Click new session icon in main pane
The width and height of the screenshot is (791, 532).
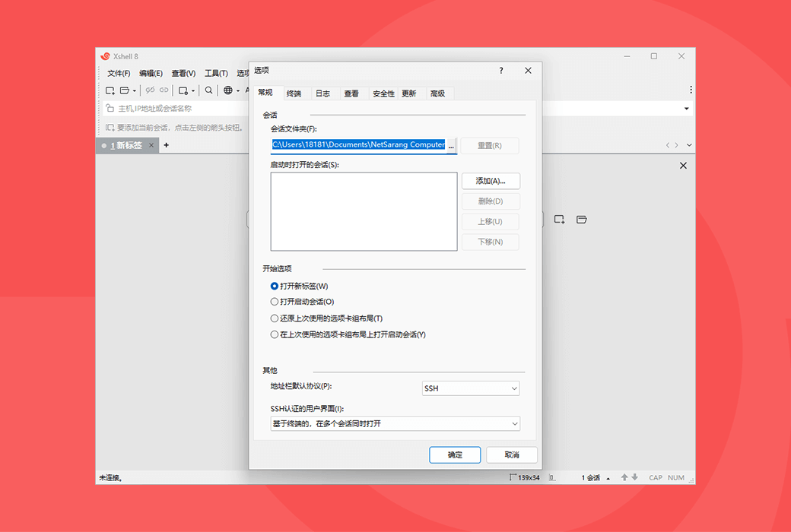(559, 220)
